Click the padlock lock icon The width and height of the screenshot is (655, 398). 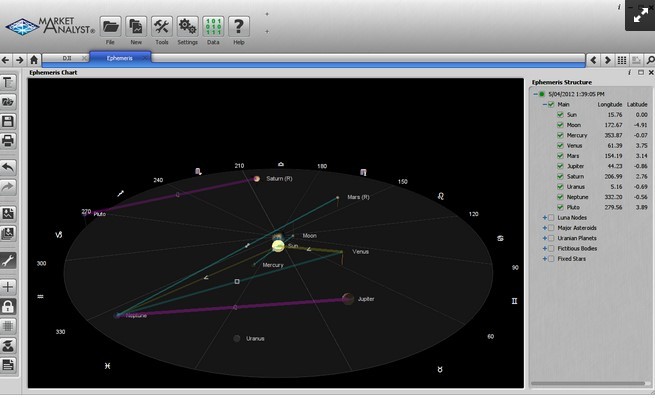click(x=8, y=307)
